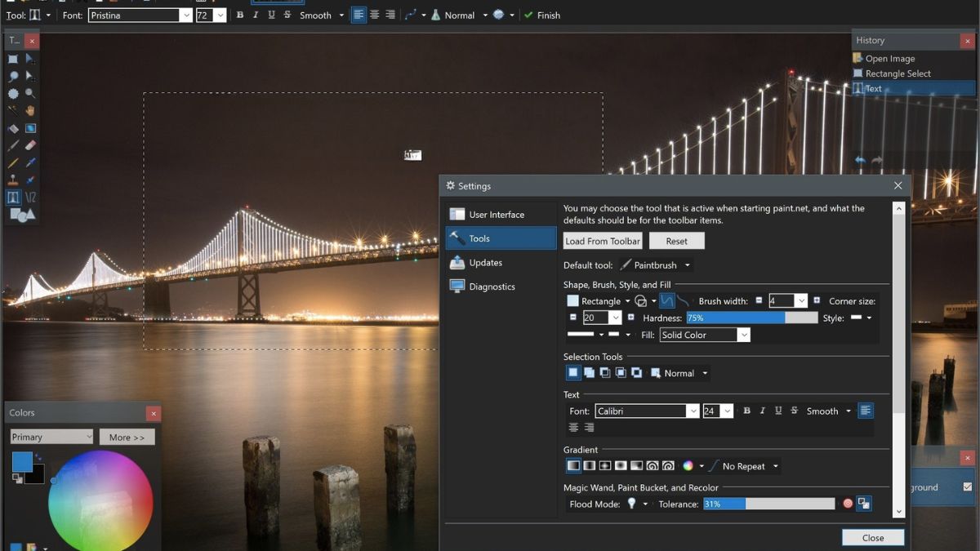Activate the Zoom magnifier tool
Screen dimensions: 980x551
tap(30, 93)
